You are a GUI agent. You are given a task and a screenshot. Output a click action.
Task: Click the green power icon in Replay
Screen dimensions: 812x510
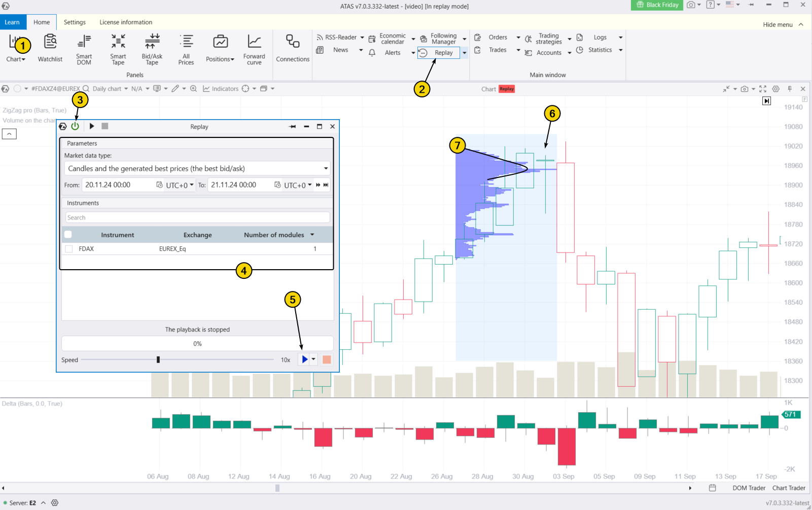75,126
